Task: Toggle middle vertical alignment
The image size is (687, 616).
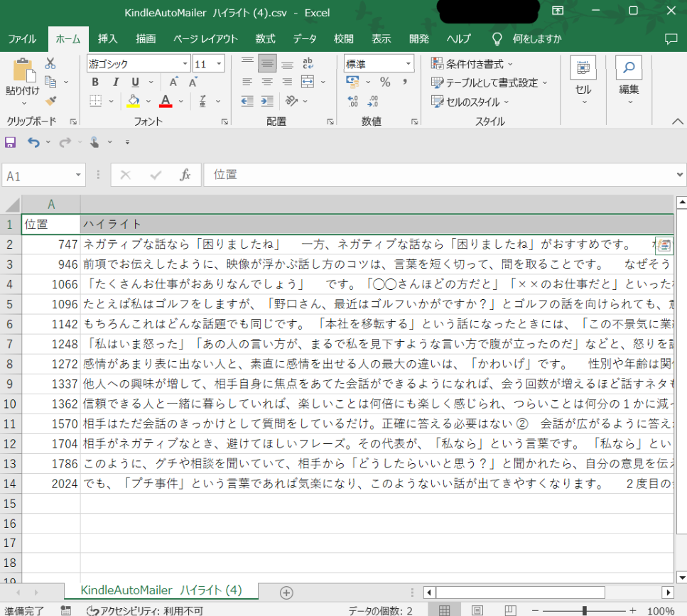Action: [267, 64]
